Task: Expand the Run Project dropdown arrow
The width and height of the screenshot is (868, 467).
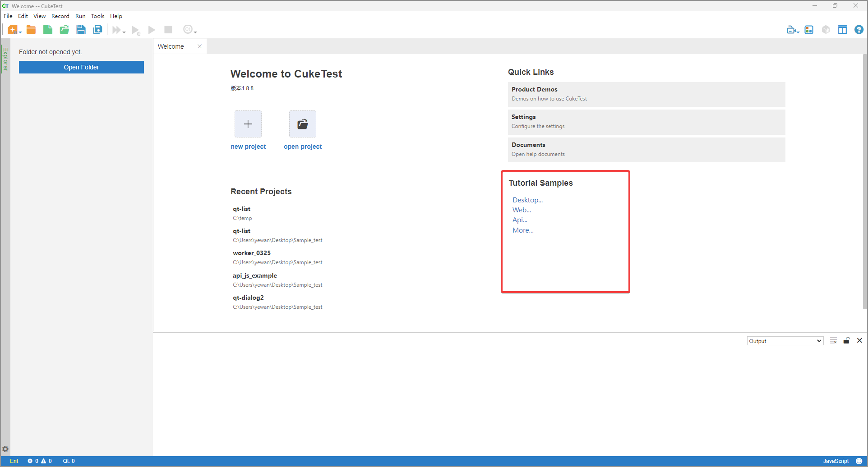Action: (124, 32)
